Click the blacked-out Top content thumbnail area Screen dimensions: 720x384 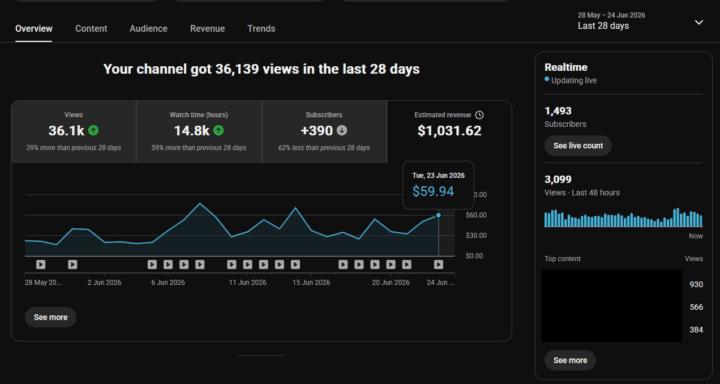[x=612, y=306]
